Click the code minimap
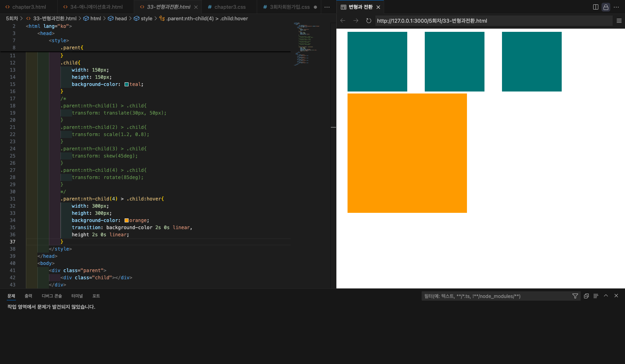 click(x=307, y=44)
